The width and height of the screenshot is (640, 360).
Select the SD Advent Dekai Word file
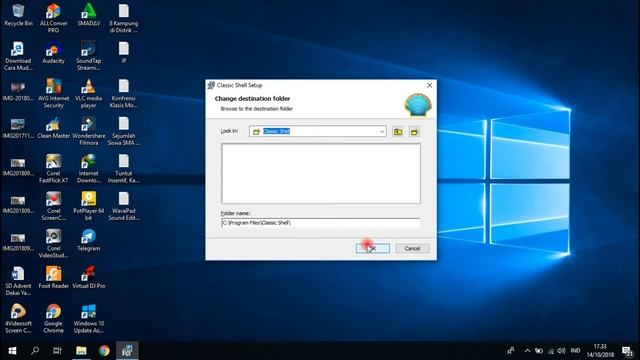tap(18, 281)
